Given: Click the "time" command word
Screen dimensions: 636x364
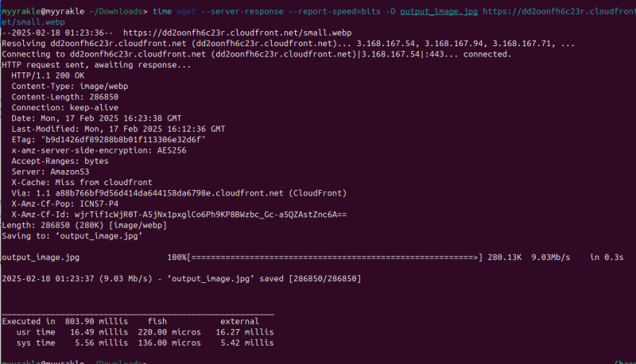Looking at the screenshot, I should point(161,12).
